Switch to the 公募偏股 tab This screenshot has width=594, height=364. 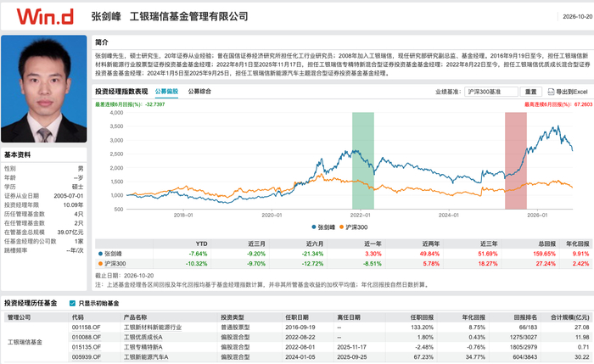point(166,92)
